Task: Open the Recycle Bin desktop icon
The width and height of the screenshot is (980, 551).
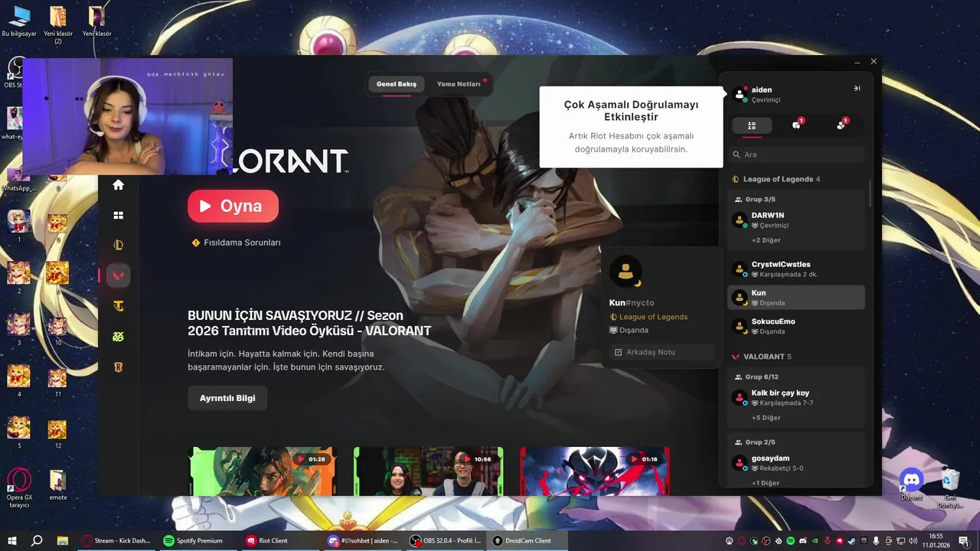Action: click(x=950, y=487)
